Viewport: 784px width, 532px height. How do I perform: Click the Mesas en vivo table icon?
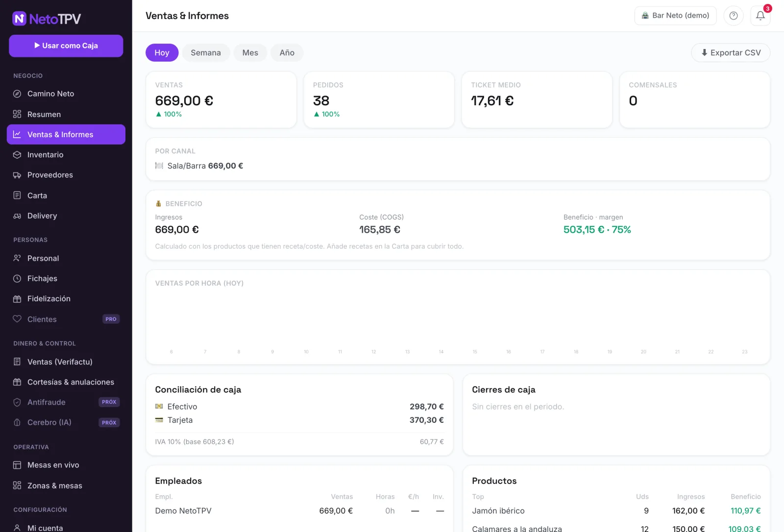tap(17, 465)
